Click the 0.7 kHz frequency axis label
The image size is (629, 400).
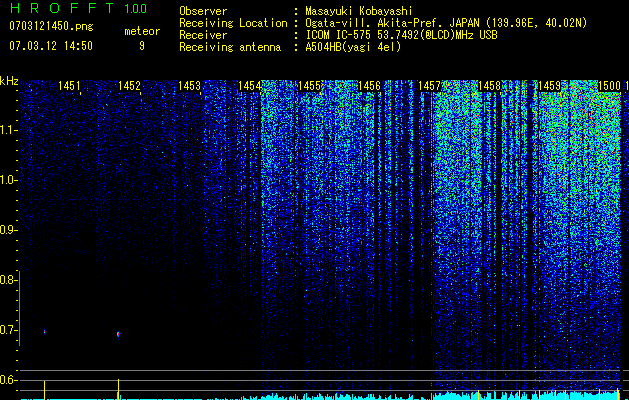pos(8,330)
